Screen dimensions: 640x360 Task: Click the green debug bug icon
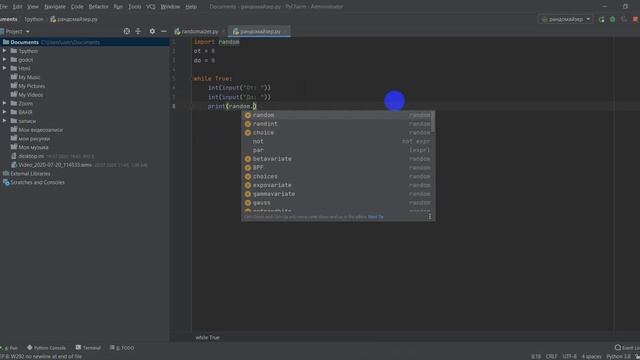pos(612,19)
